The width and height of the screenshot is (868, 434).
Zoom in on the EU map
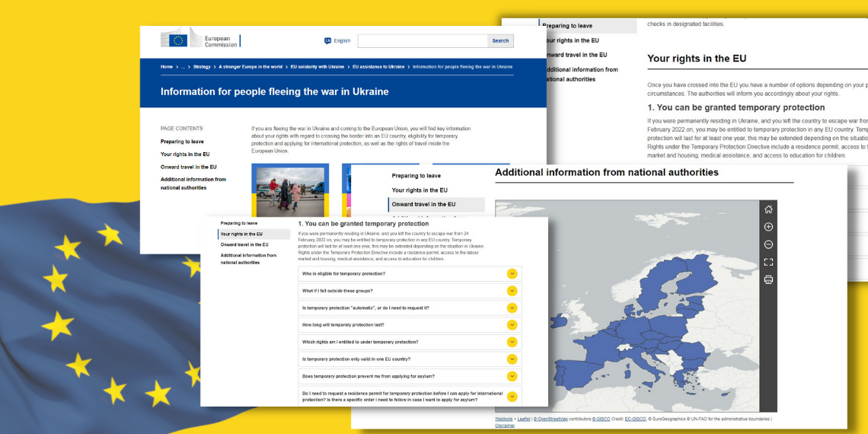(768, 227)
